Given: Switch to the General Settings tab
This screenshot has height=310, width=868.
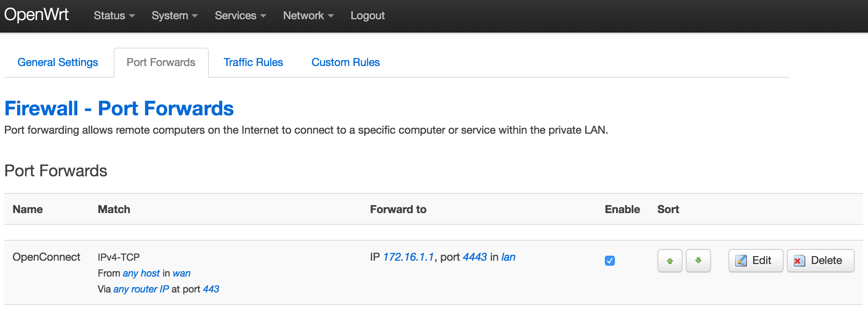Looking at the screenshot, I should click(x=58, y=62).
